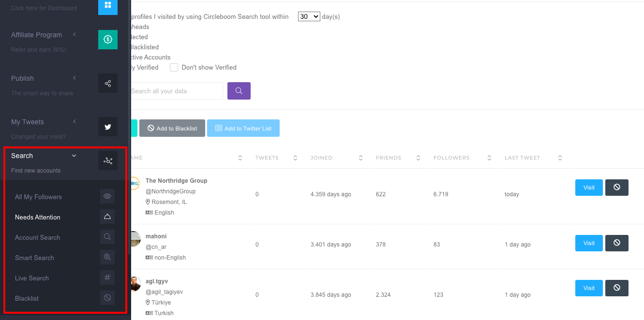Click the My Tweets Twitter bird icon
Screen dimensions: 644x320
pyautogui.click(x=108, y=127)
